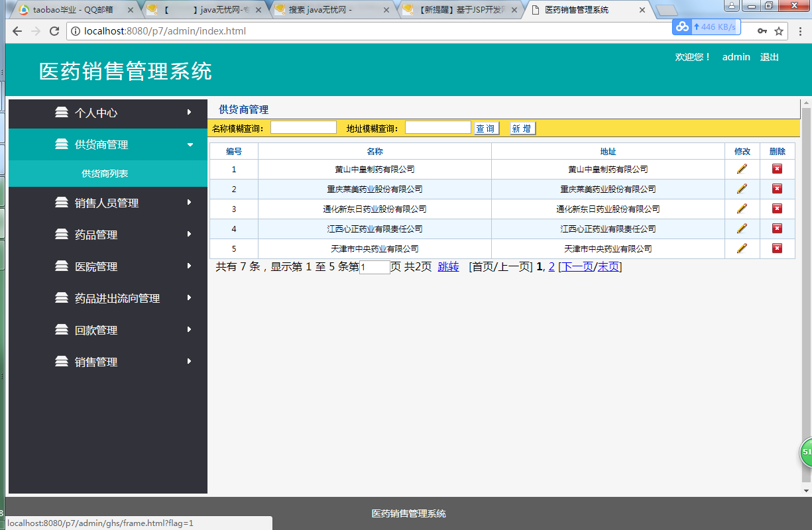This screenshot has width=812, height=530.
Task: Click the stack icon beside 销售管理
Action: [62, 362]
